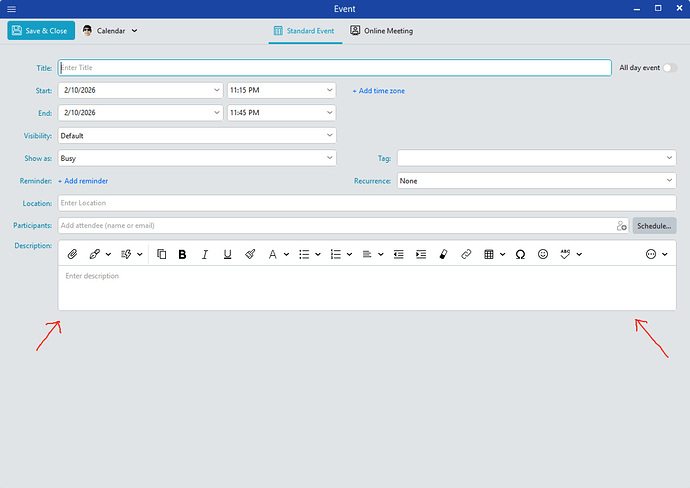Insert a bulleted list
The image size is (690, 488).
click(x=304, y=254)
